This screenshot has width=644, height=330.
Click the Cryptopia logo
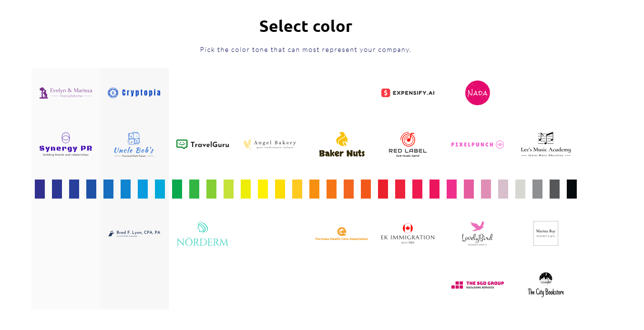click(x=134, y=93)
